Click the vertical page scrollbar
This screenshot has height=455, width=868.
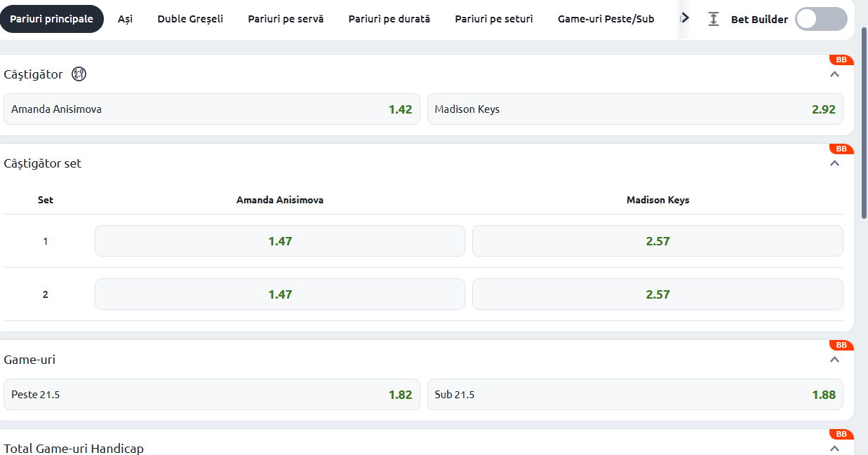pos(864,123)
